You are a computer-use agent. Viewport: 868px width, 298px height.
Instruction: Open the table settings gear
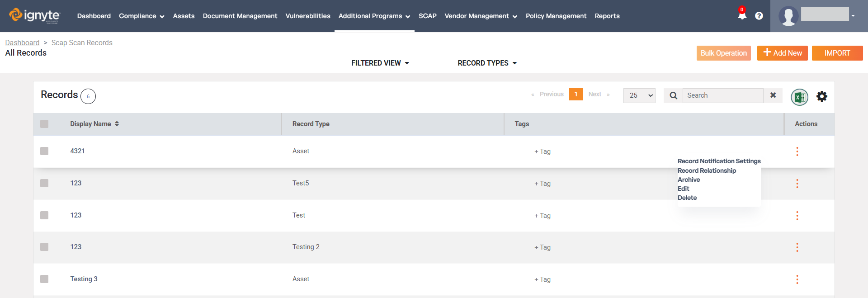click(822, 96)
